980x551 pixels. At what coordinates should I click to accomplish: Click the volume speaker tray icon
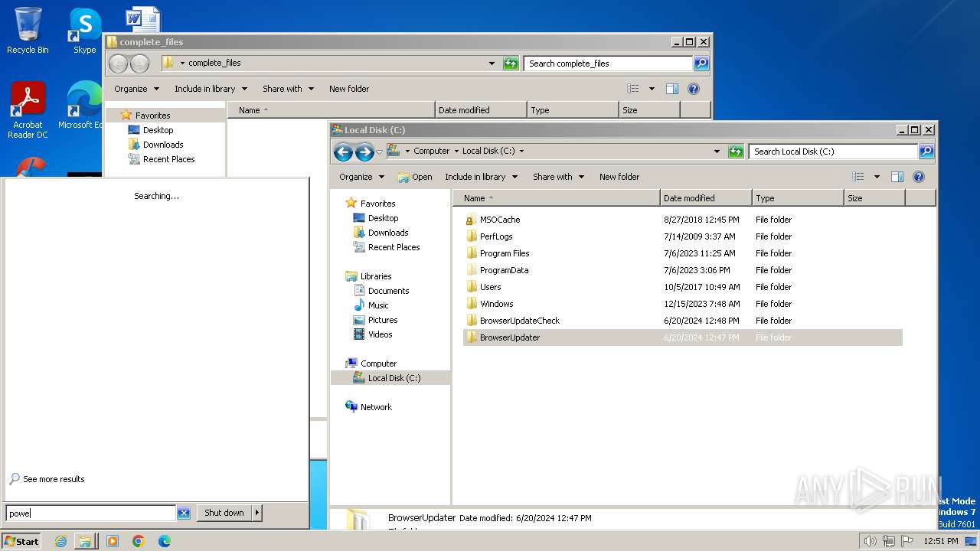(x=870, y=541)
